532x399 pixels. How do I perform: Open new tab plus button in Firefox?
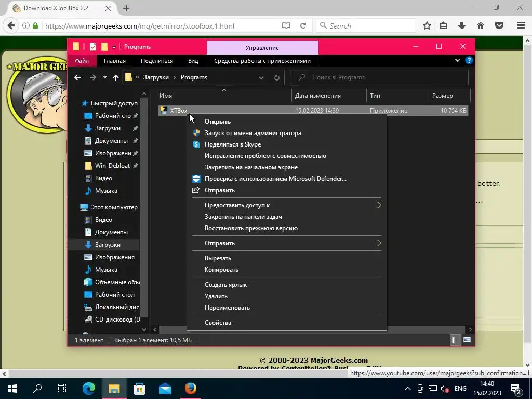126,8
